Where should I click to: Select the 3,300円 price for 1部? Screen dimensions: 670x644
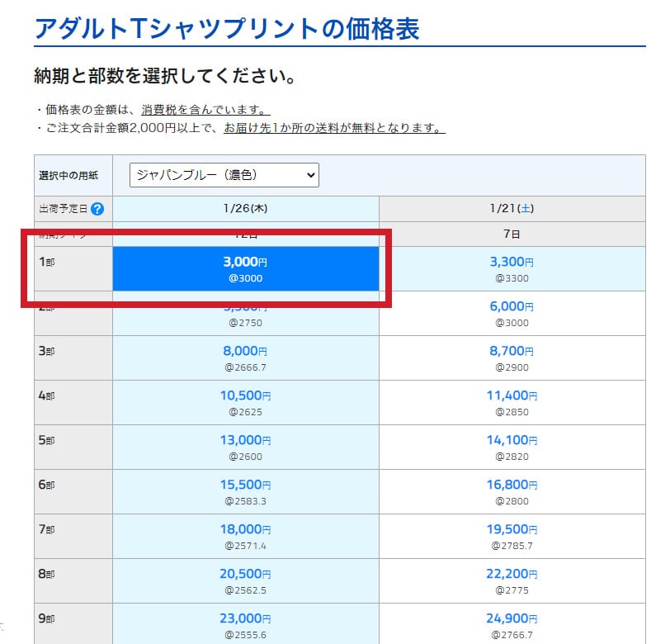(x=512, y=269)
